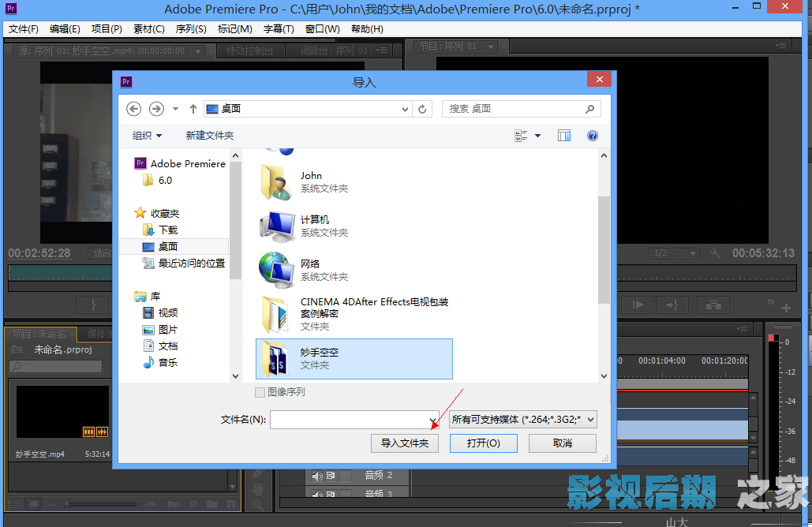Screen dimensions: 812x527
Task: Select Adobe Premiere in the navigation pane
Action: (188, 163)
